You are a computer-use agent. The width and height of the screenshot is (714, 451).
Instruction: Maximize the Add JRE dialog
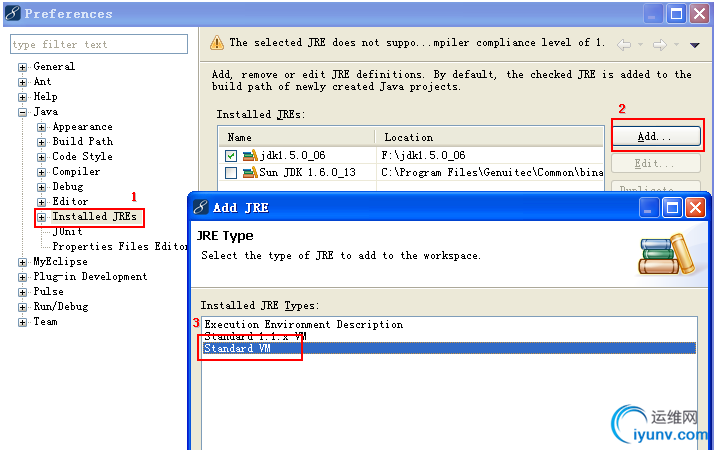pos(672,208)
